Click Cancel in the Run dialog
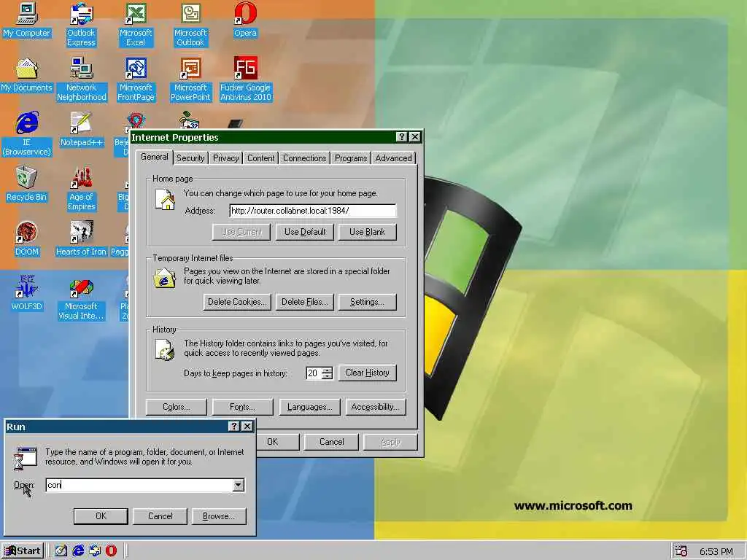This screenshot has height=560, width=747. 160,516
